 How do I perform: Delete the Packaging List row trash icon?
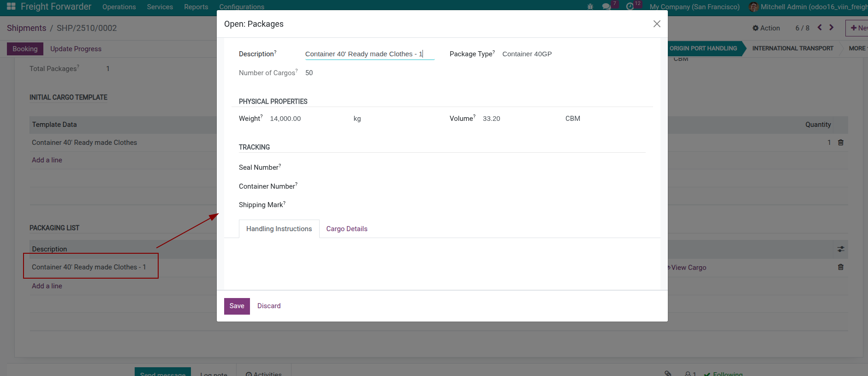840,267
